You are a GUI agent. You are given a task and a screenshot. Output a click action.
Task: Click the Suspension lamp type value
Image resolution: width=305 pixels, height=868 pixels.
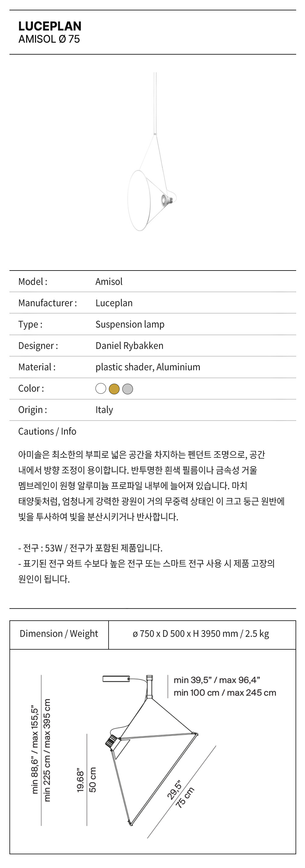tap(130, 324)
